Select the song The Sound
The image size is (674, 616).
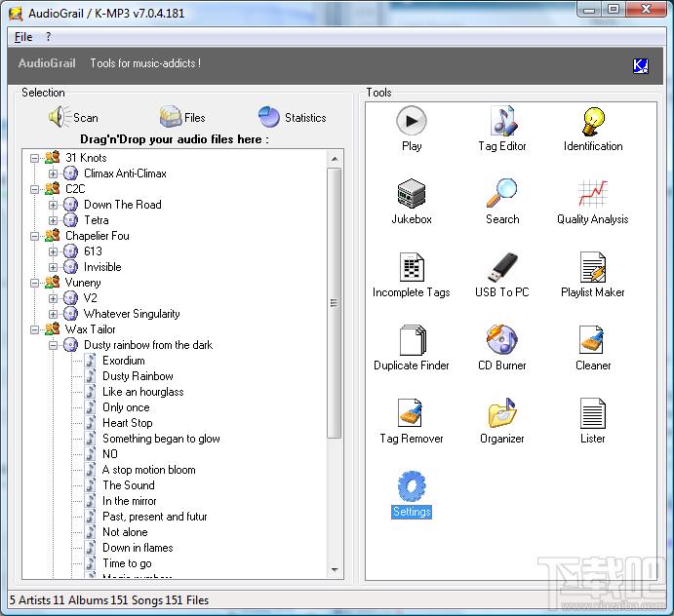coord(128,485)
